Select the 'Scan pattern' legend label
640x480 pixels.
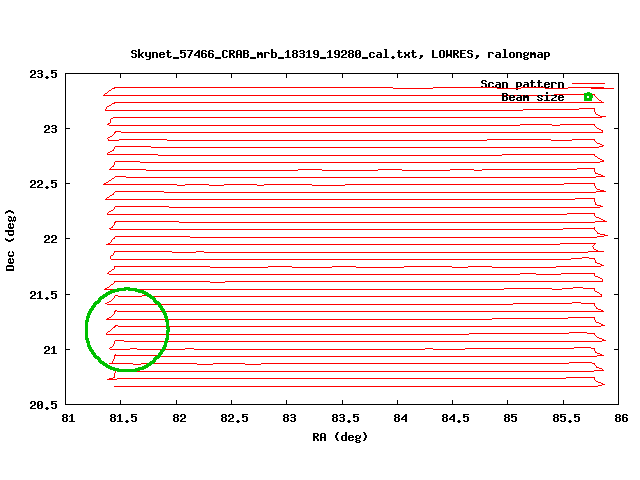(x=522, y=84)
